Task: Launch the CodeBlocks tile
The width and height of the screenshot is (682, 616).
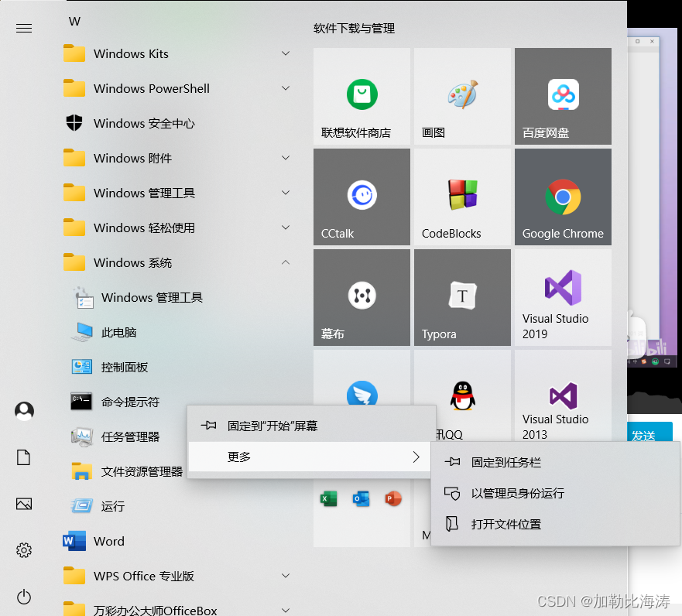Action: click(x=462, y=197)
